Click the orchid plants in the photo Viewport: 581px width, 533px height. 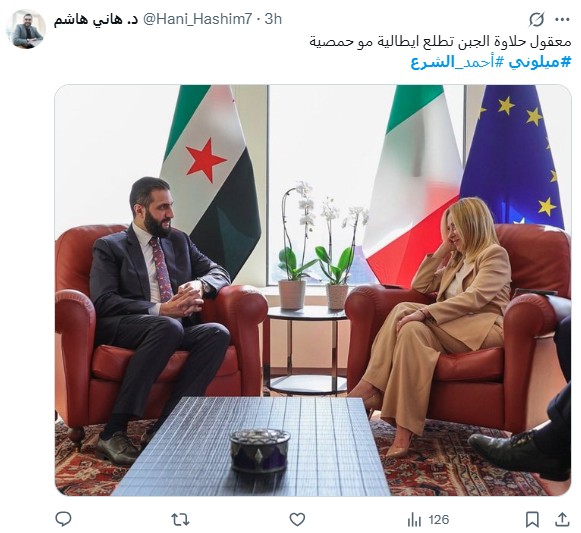(322, 246)
